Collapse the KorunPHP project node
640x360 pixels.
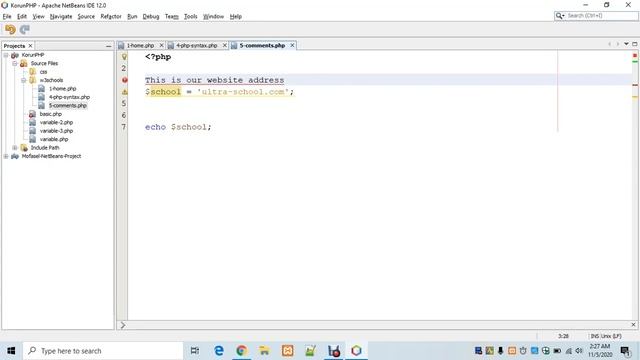(6, 55)
